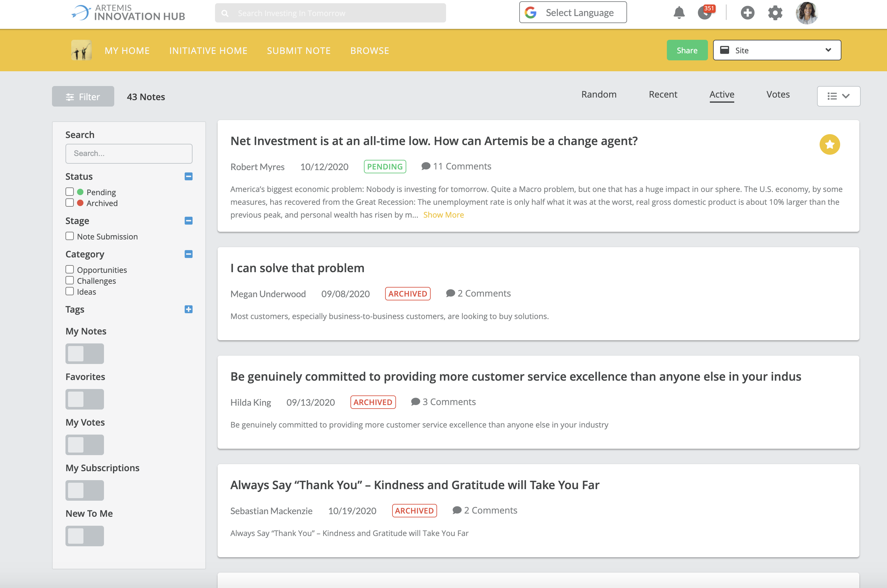Enable the New To Me toggle
Screen dimensions: 887x588
click(85, 536)
